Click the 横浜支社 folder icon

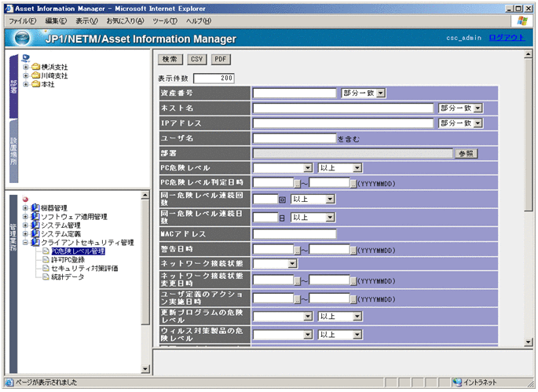(35, 67)
